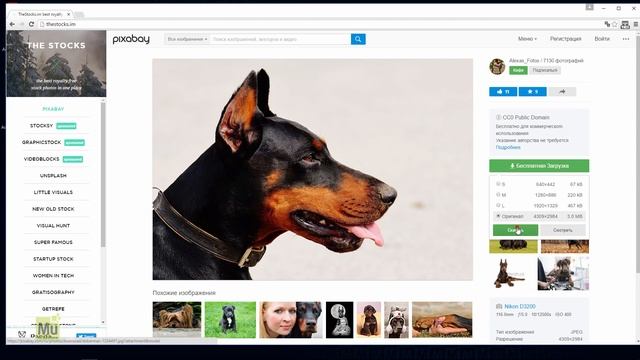
Task: Open the Yorkshire terrier similar image
Action: [177, 320]
